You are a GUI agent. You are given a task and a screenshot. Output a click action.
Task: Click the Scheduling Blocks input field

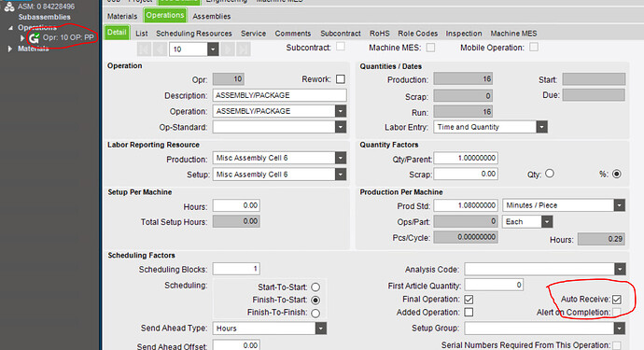236,269
